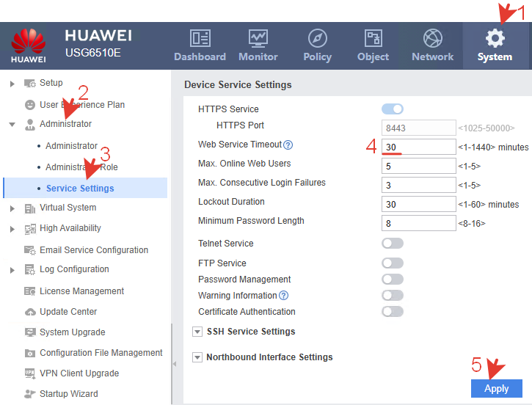Turn on the FTP Service switch
Screen dimensions: 532x405
[x=393, y=263]
